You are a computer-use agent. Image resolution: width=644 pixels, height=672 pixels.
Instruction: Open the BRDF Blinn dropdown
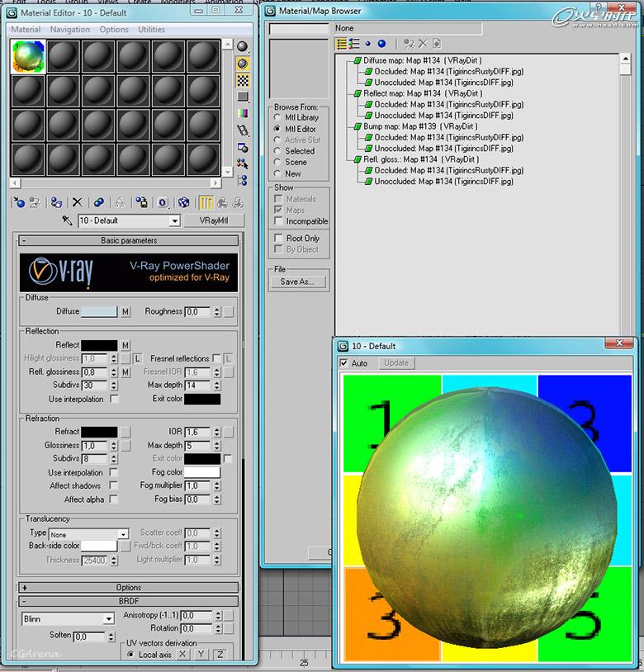point(109,619)
